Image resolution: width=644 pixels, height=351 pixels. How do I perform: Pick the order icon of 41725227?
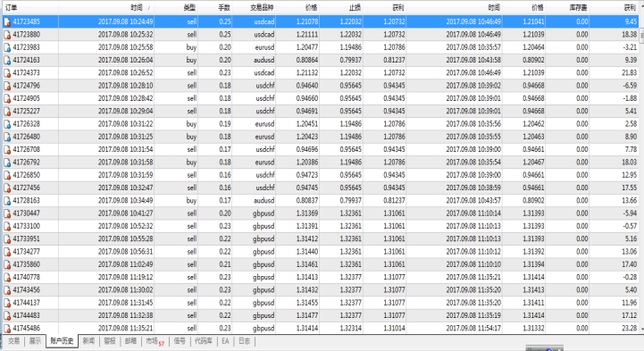click(x=7, y=111)
